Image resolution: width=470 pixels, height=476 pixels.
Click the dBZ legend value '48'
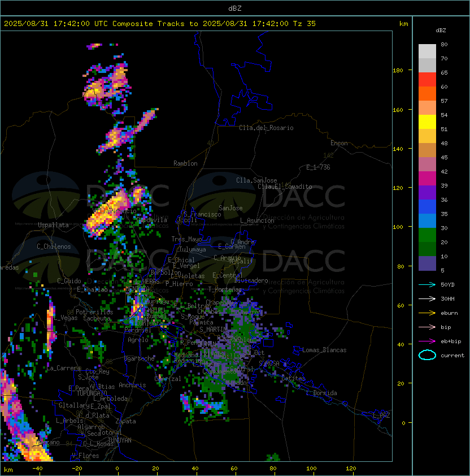pyautogui.click(x=444, y=143)
